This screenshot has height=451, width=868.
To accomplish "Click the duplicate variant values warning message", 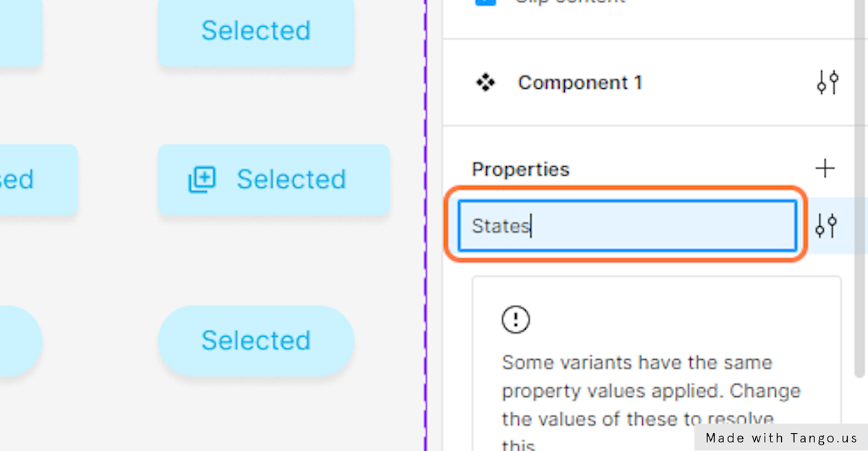I will [651, 401].
